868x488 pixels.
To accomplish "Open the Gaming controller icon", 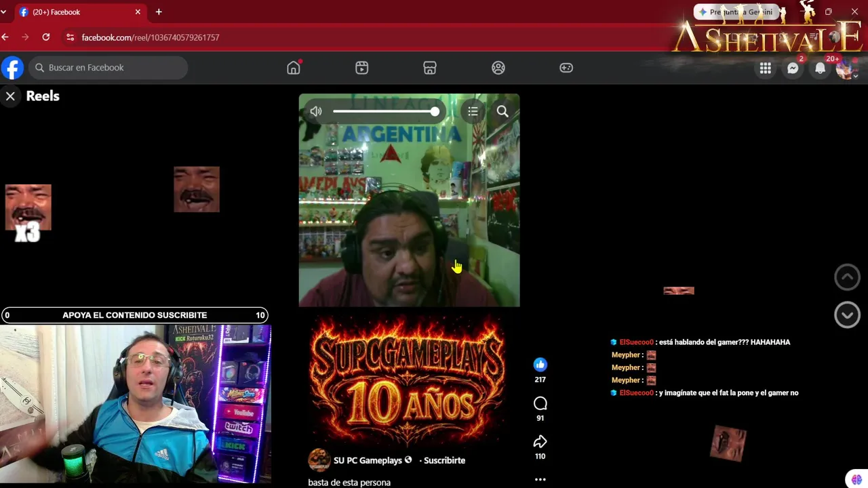I will [x=566, y=68].
